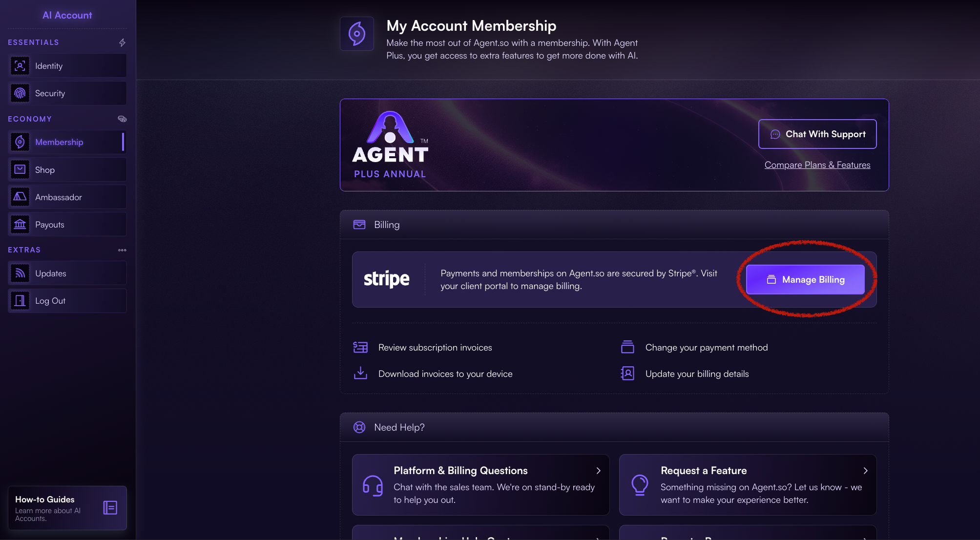Screen dimensions: 980x540
Task: Click the Shop bag icon in sidebar
Action: (x=20, y=169)
